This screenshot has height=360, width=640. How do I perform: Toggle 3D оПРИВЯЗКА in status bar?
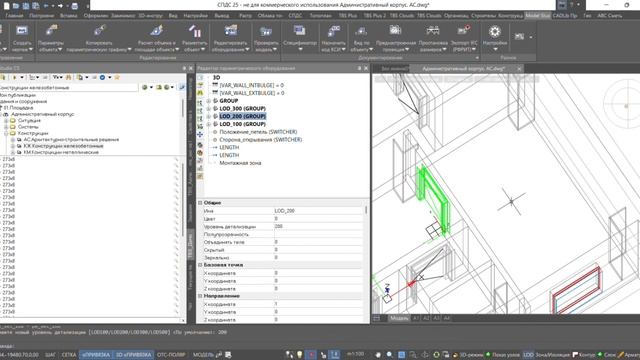click(133, 355)
